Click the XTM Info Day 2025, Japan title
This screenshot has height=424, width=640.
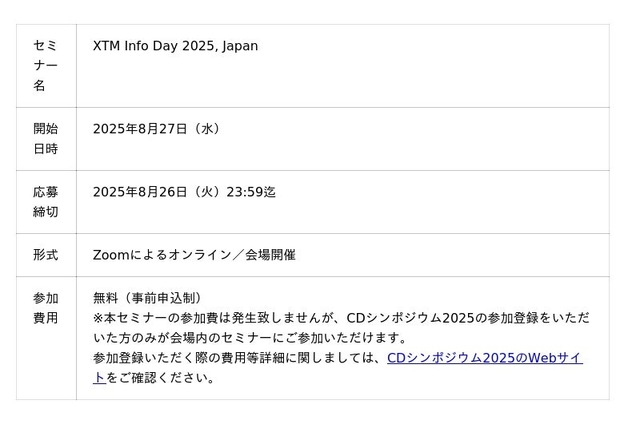[x=176, y=46]
